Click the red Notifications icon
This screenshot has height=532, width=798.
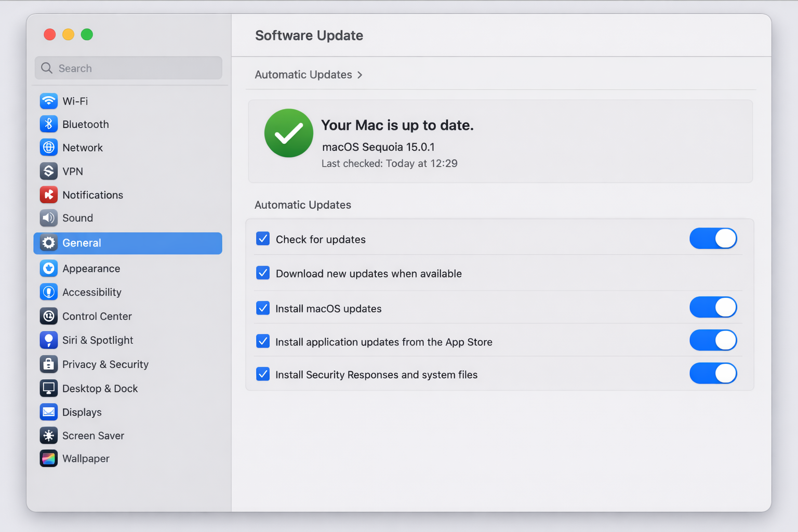coord(49,195)
